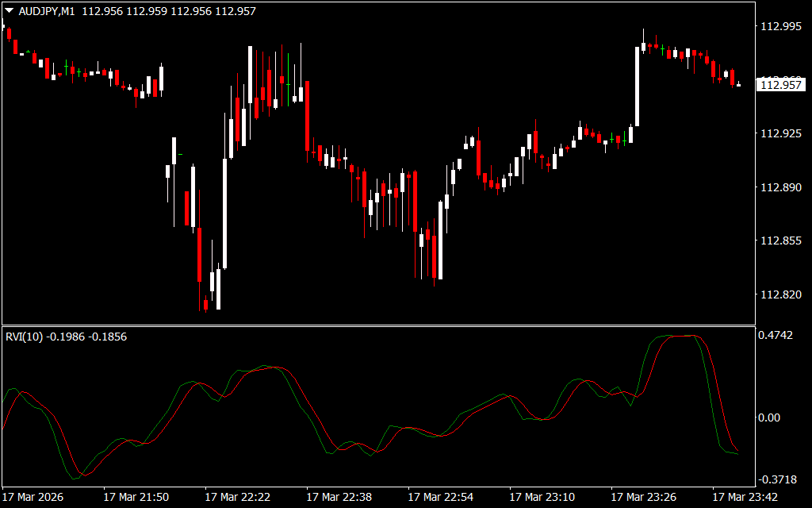The image size is (812, 508).
Task: Click the 112.820 price axis label
Action: (x=781, y=294)
